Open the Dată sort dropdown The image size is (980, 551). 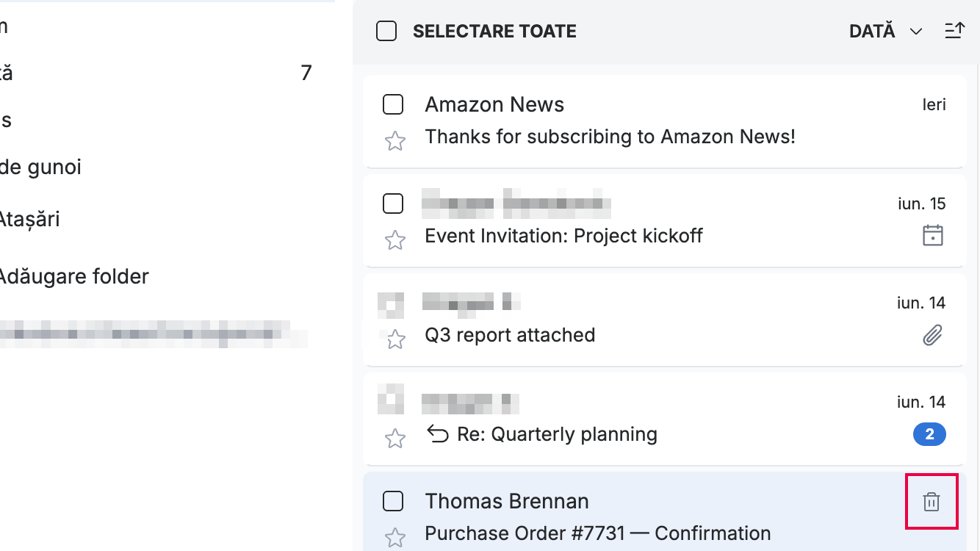(x=885, y=32)
